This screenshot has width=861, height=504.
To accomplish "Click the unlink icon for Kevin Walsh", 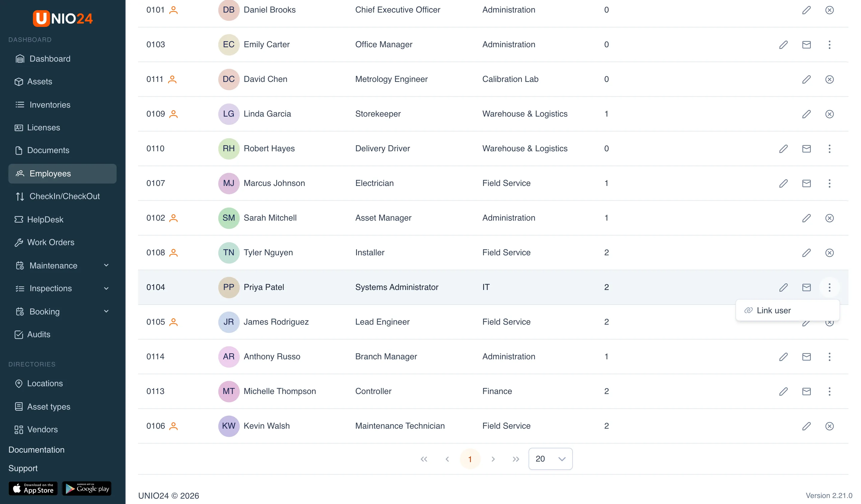I will [x=829, y=426].
